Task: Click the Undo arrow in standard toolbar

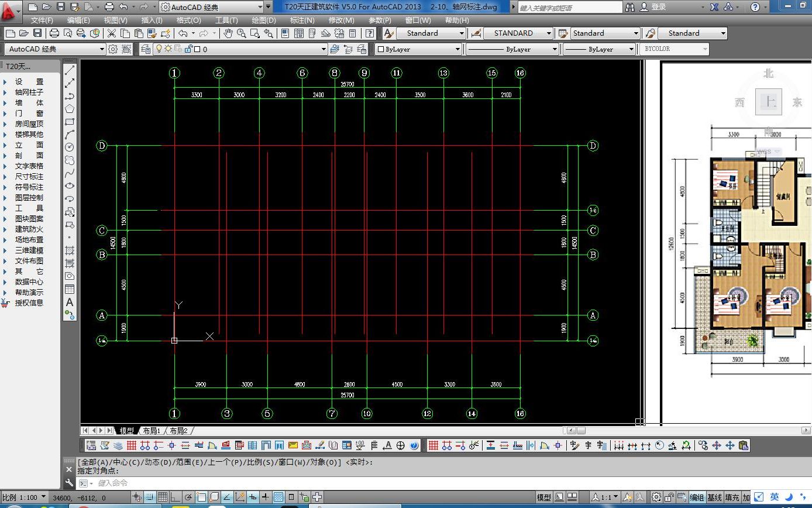Action: tap(183, 33)
